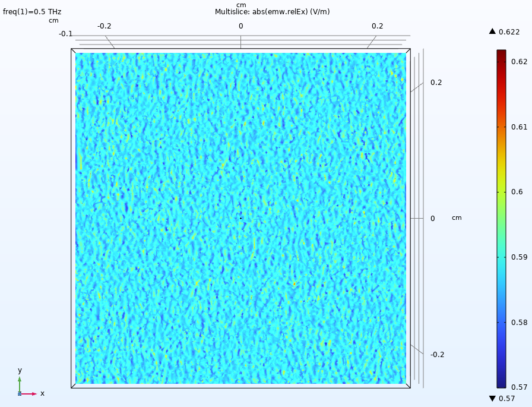Click the right axis tick label 0
Viewport: 532px width, 407px height.
coord(432,219)
